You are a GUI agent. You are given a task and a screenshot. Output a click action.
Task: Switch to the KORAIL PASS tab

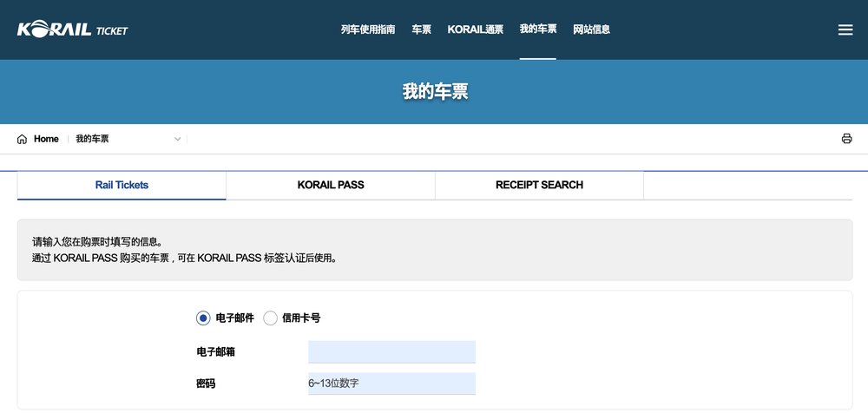[331, 186]
